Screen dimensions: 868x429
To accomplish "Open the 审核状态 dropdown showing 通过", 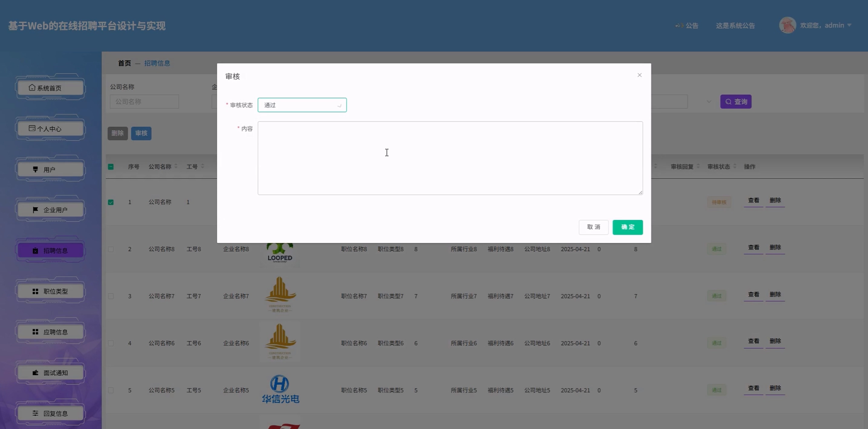I will (302, 105).
